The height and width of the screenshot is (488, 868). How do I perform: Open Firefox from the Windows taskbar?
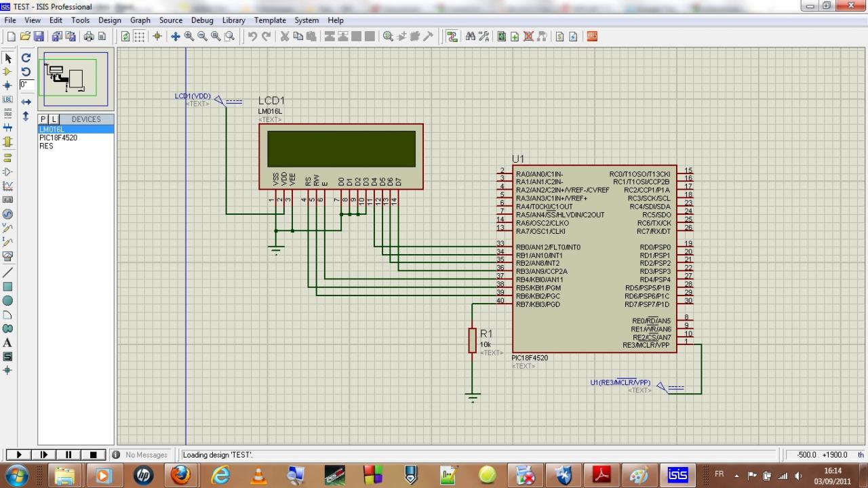(x=181, y=475)
